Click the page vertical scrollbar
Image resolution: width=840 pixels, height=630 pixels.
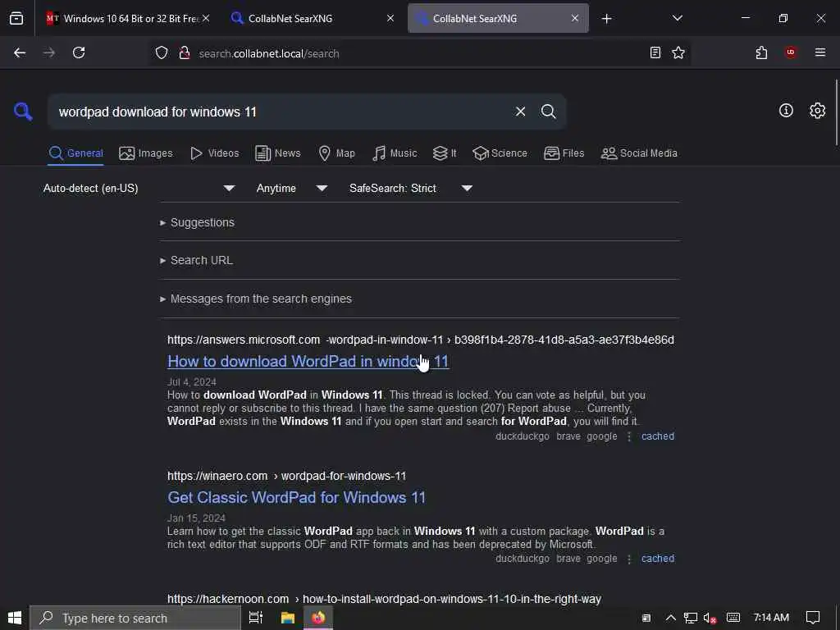pos(836,112)
